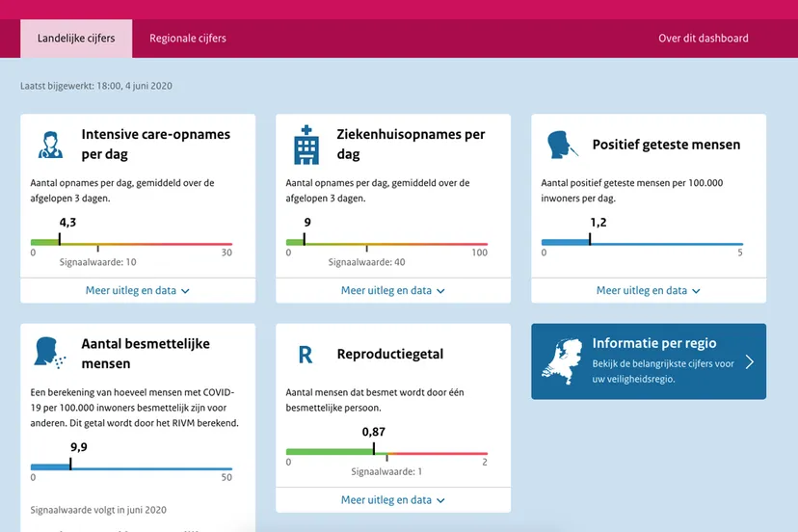Click the intensive care nurse icon

(50, 145)
